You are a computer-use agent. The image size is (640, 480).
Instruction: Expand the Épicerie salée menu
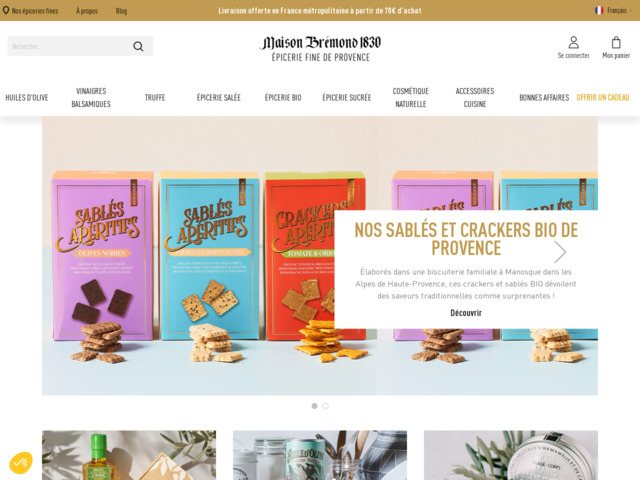tap(219, 98)
